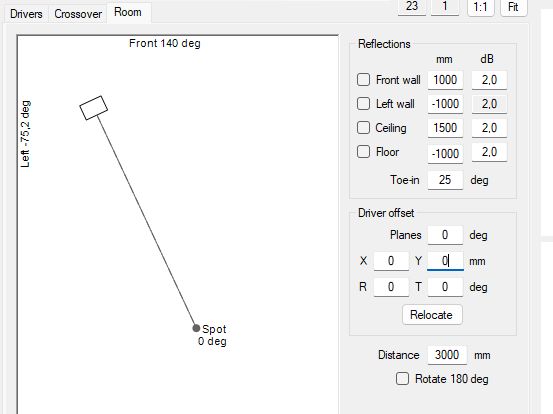The image size is (553, 414).
Task: Click the Fit zoom button
Action: click(514, 7)
